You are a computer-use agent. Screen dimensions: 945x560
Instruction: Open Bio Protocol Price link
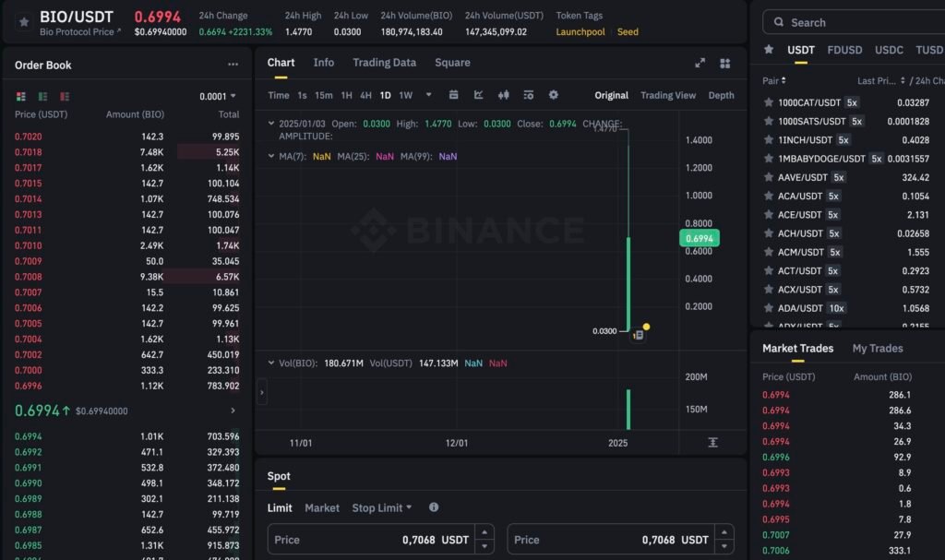click(x=80, y=32)
